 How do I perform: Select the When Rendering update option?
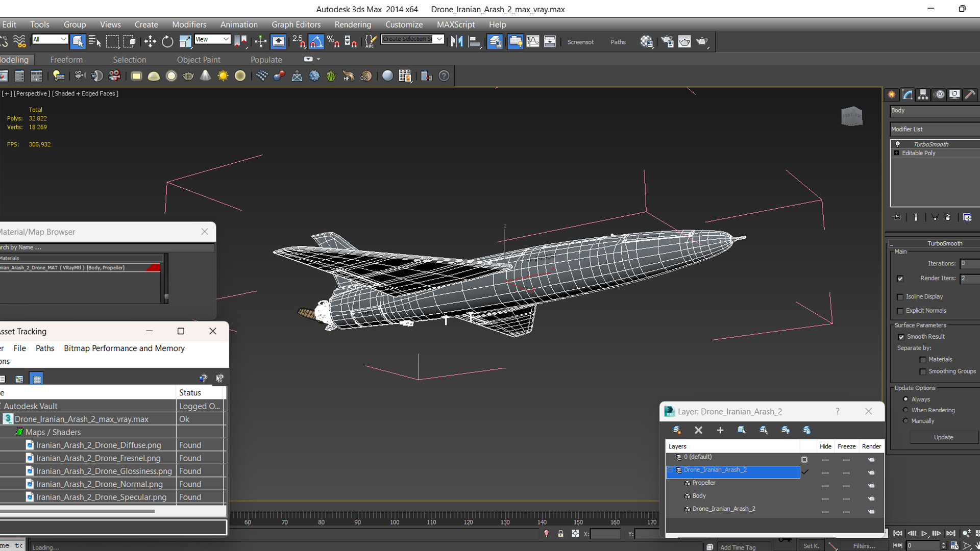(906, 410)
